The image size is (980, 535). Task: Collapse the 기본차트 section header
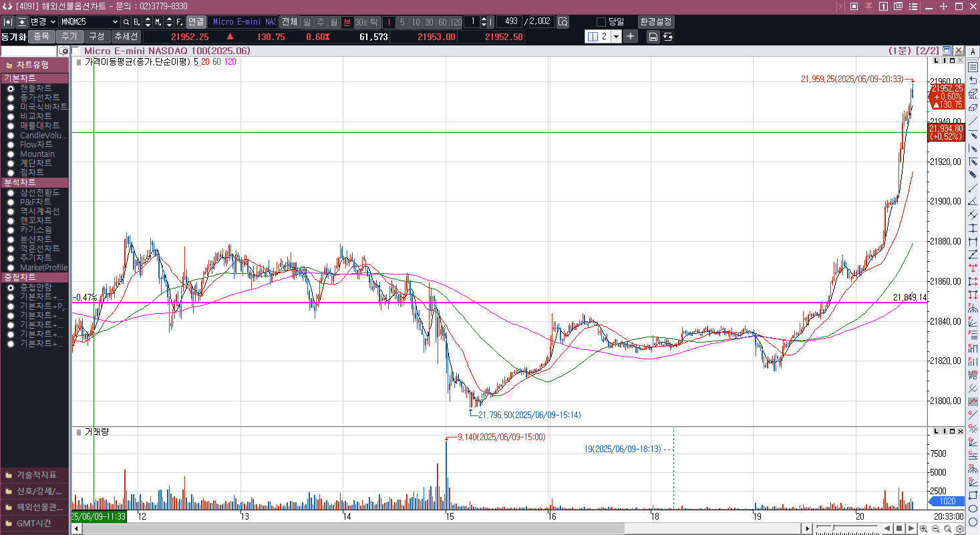[35, 78]
